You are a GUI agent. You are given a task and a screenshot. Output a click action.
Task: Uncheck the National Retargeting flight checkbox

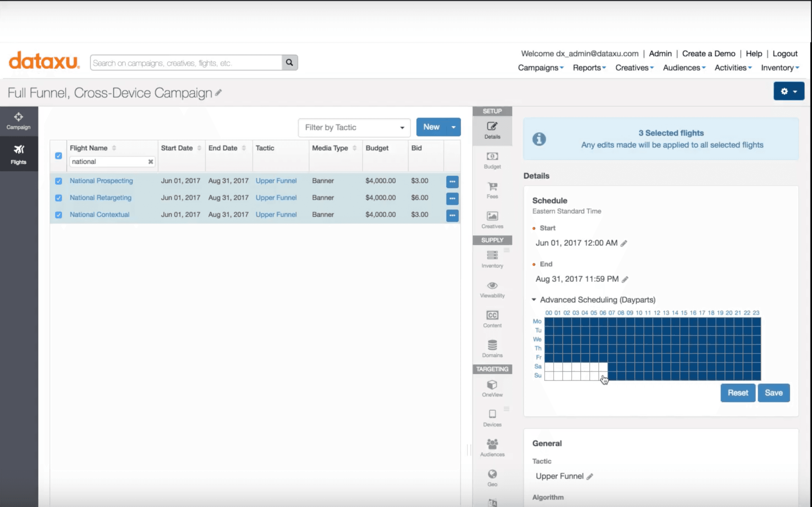(58, 198)
